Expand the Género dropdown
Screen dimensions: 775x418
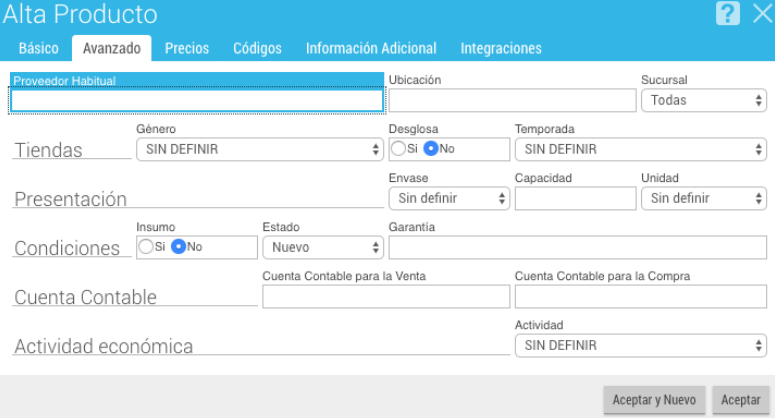(260, 149)
